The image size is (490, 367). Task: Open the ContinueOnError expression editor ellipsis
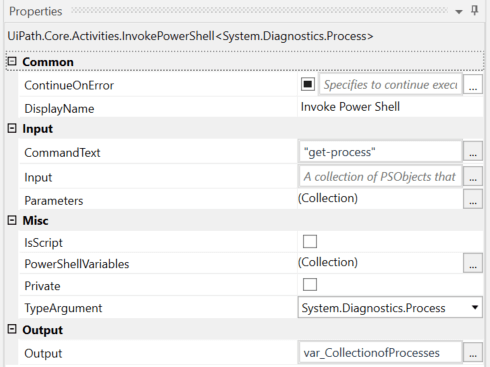click(473, 85)
